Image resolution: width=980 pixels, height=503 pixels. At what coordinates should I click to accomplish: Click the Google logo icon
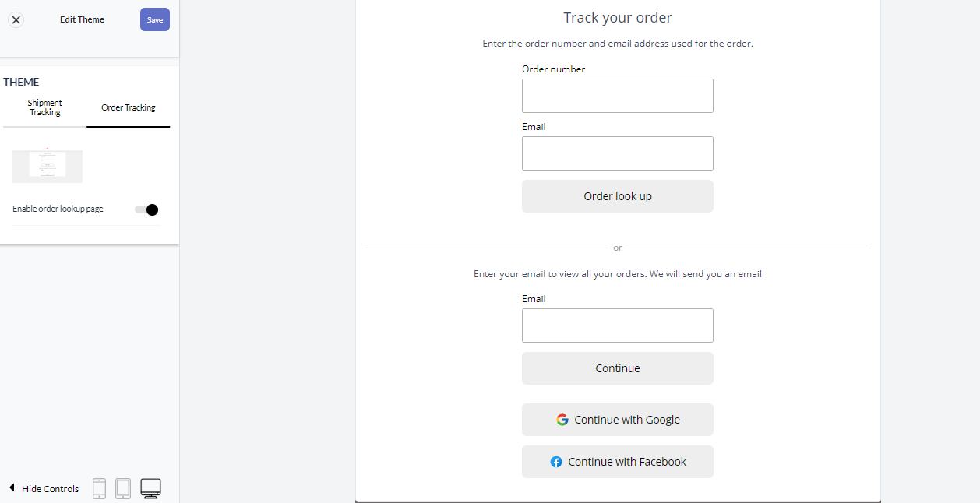click(x=562, y=420)
